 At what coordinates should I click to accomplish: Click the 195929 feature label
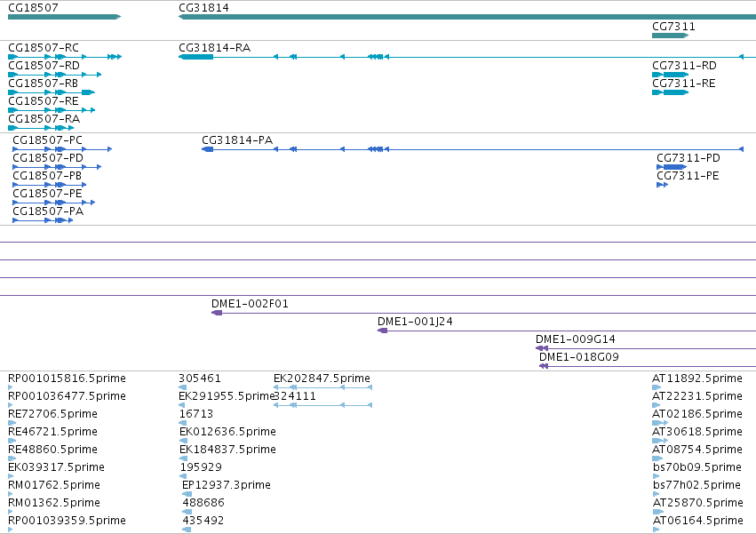point(201,468)
